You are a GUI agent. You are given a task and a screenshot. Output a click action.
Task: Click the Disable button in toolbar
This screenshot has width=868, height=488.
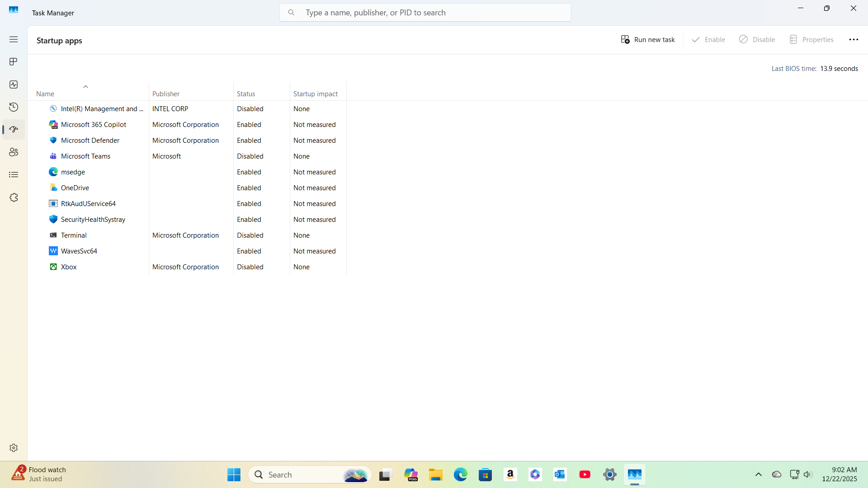[757, 40]
